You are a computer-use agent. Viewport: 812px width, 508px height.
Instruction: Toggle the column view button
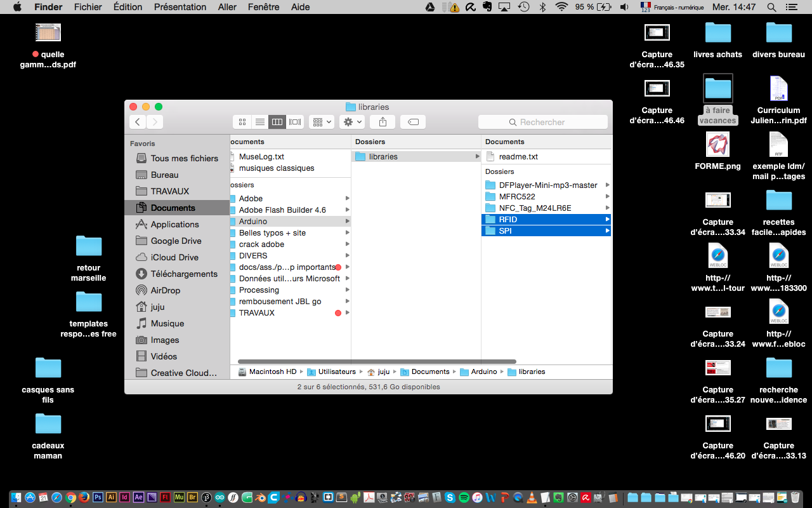tap(277, 122)
